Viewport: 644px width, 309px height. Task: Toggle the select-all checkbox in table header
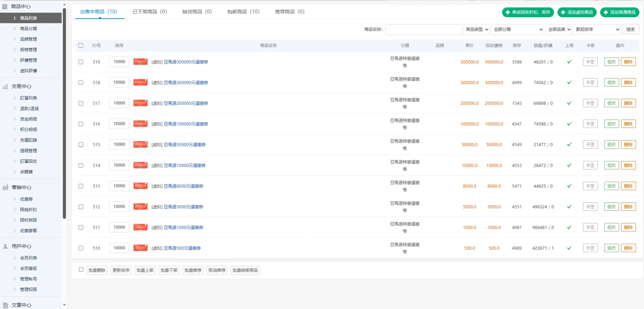[81, 46]
